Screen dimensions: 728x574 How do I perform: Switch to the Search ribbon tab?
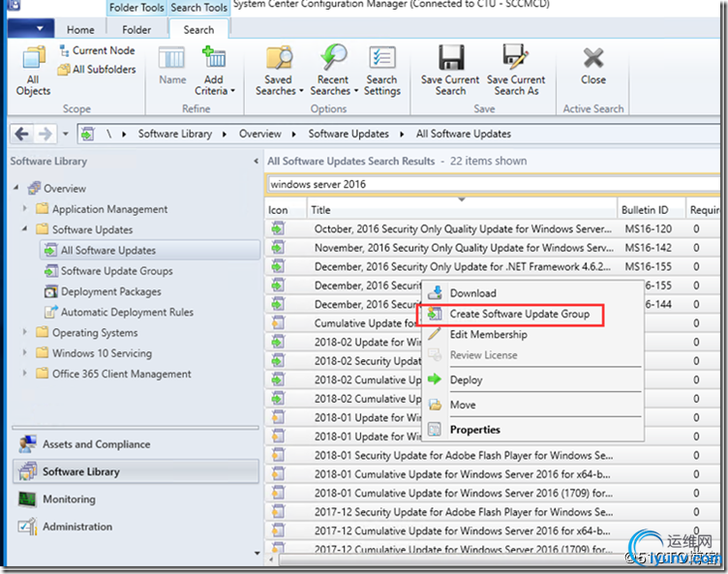coord(198,29)
